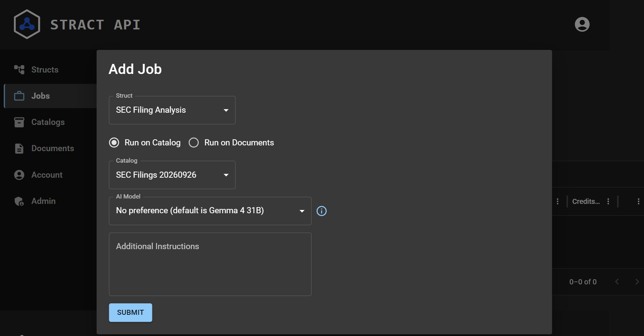This screenshot has height=336, width=644.
Task: Click the STRACT API title text
Action: point(95,25)
